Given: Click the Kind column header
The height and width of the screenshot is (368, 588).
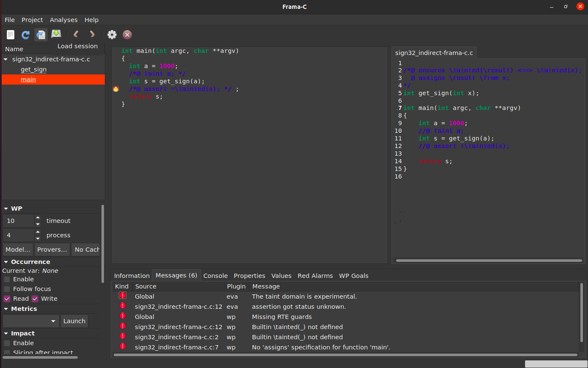Looking at the screenshot, I should [x=122, y=286].
